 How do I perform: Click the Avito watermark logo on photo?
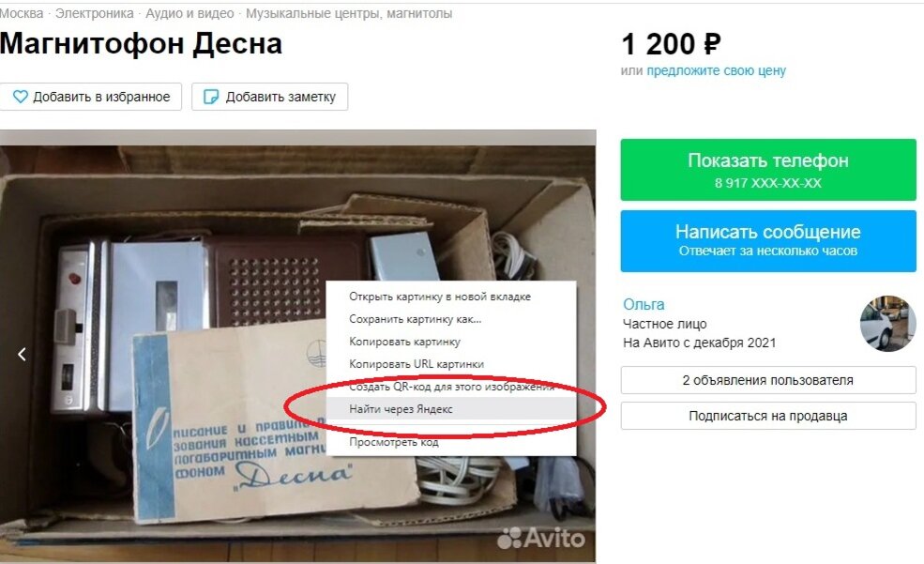(x=541, y=538)
